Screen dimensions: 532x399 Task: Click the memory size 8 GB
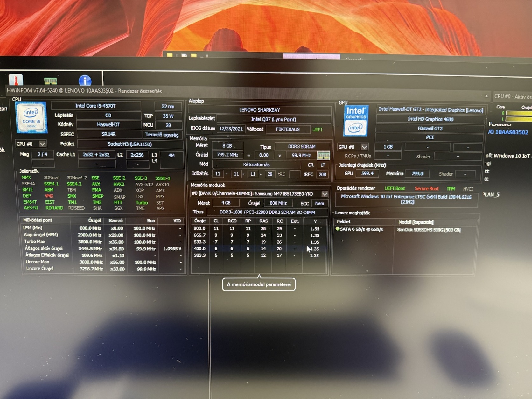pos(227,146)
